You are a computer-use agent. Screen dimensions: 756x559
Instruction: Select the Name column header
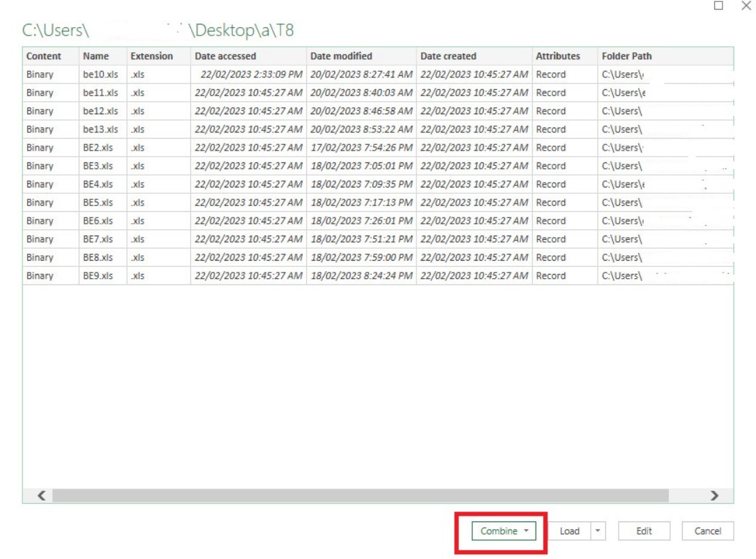(103, 56)
